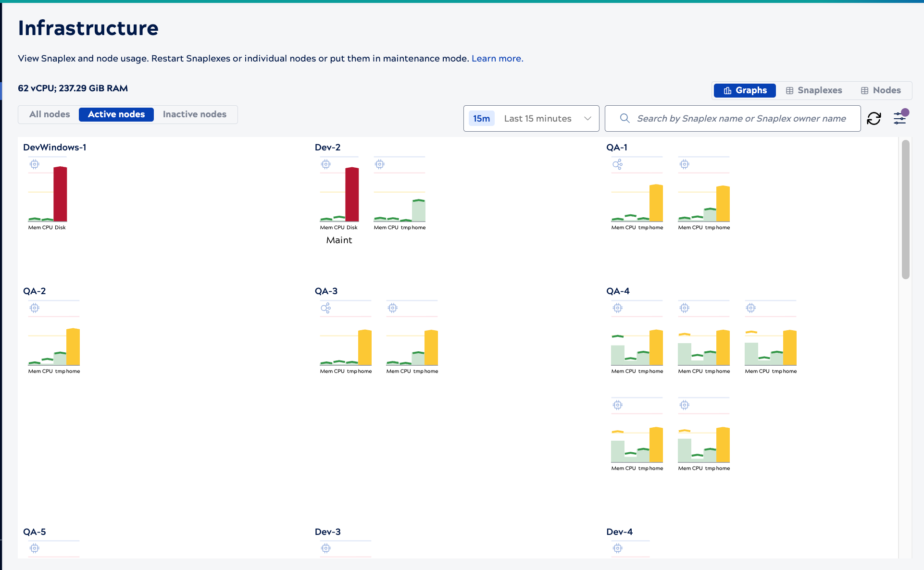Switch to the Graphs view tab
This screenshot has width=924, height=570.
[745, 90]
